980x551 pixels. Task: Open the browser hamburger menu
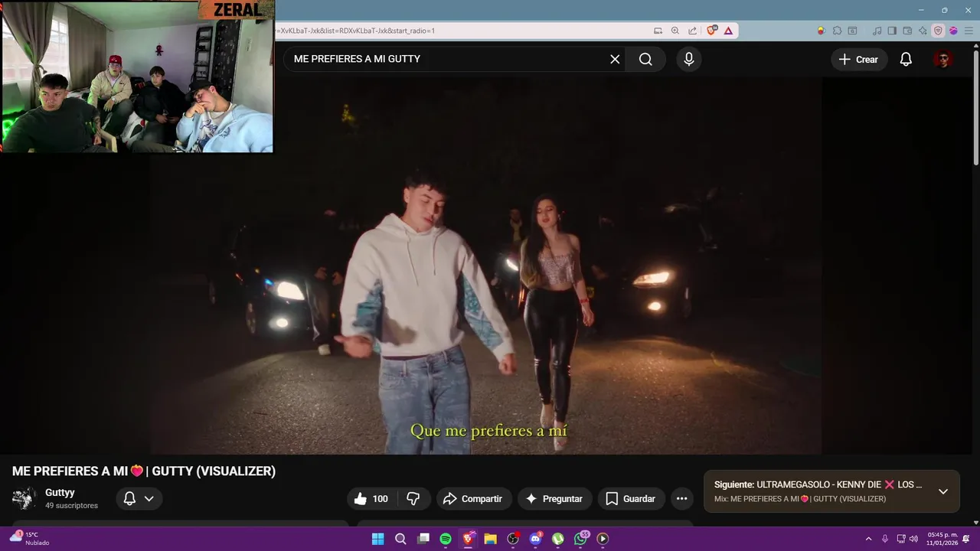[969, 31]
